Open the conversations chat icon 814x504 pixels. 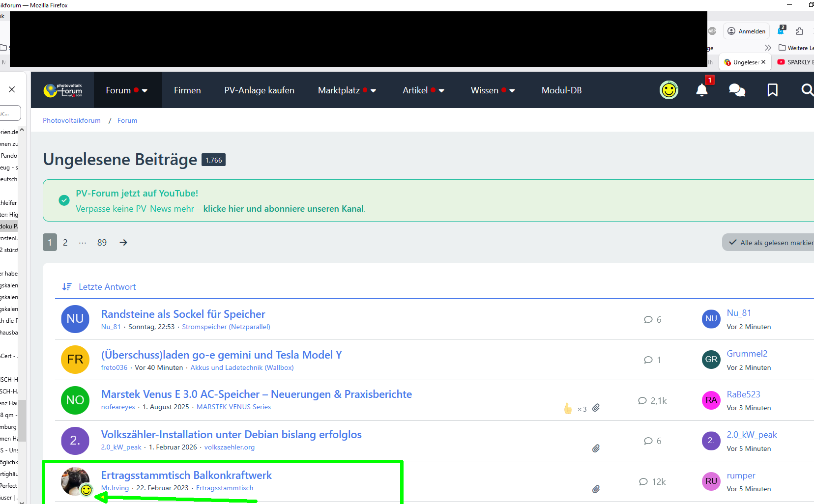737,90
